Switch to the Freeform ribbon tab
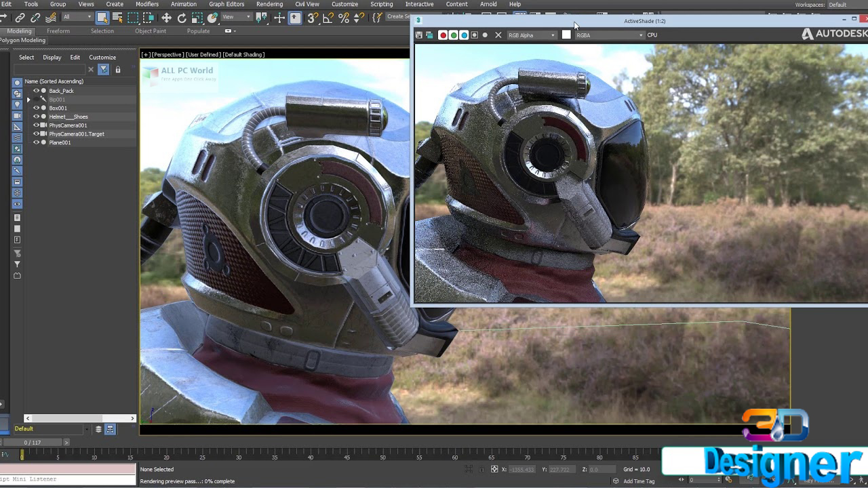868x488 pixels. point(58,31)
